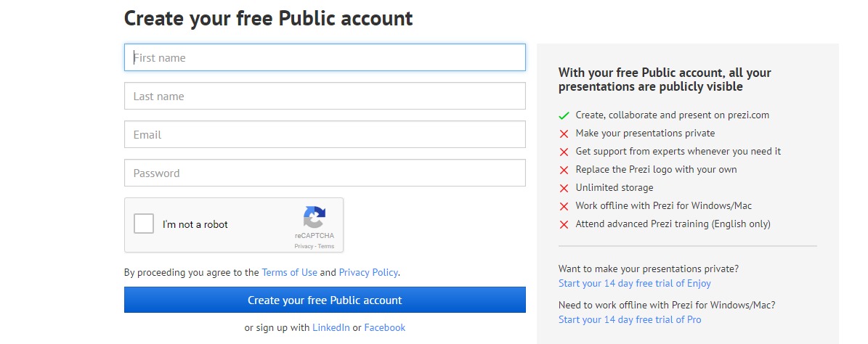The height and width of the screenshot is (344, 868).
Task: Open the Privacy Policy link
Action: pos(368,272)
